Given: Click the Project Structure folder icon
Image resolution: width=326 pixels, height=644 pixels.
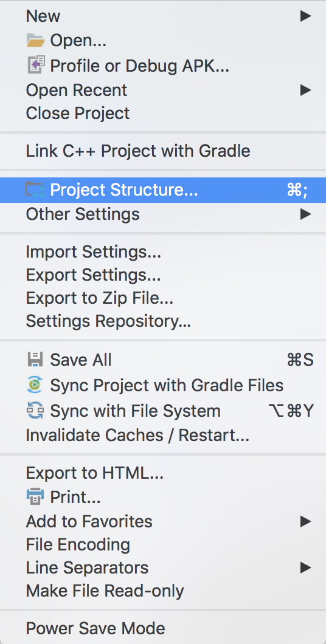Looking at the screenshot, I should point(35,190).
